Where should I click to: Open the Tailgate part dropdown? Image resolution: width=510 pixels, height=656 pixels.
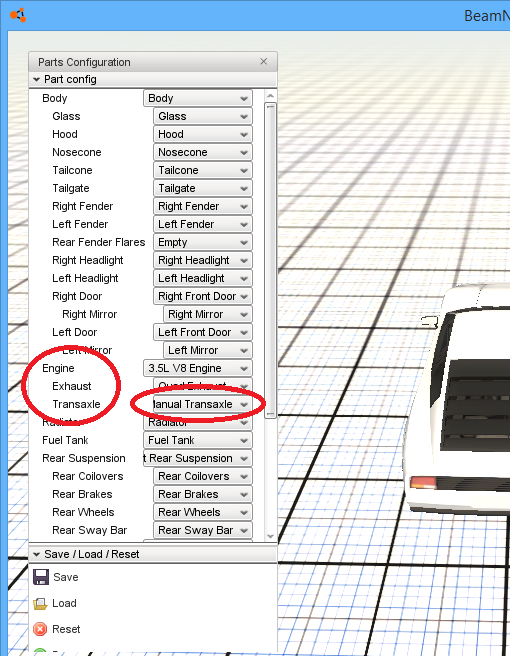203,188
